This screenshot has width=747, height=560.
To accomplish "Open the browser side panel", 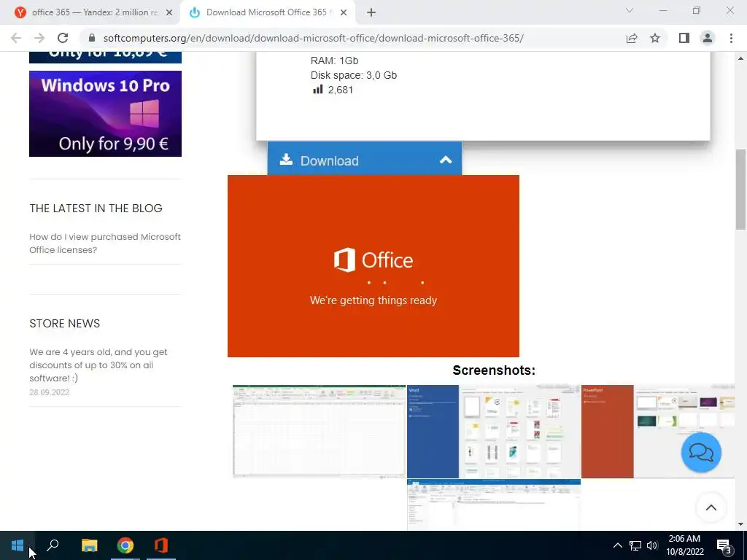I will pos(684,38).
